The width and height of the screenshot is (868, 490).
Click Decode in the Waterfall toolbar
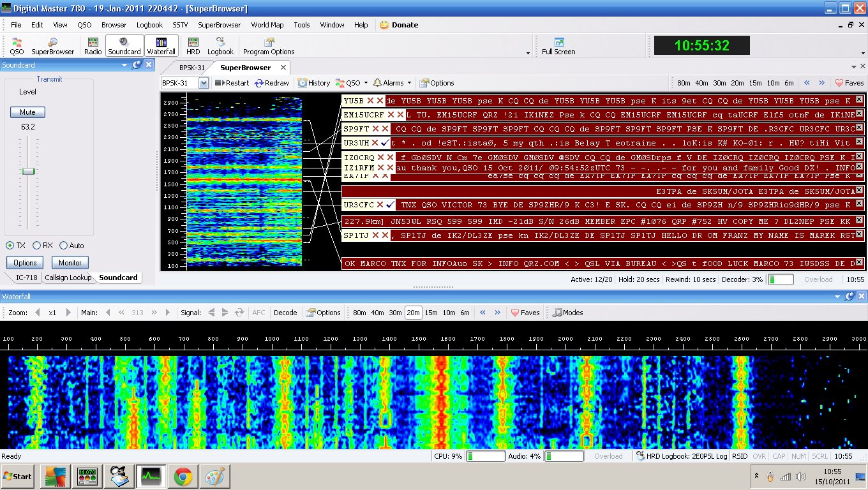click(x=285, y=313)
